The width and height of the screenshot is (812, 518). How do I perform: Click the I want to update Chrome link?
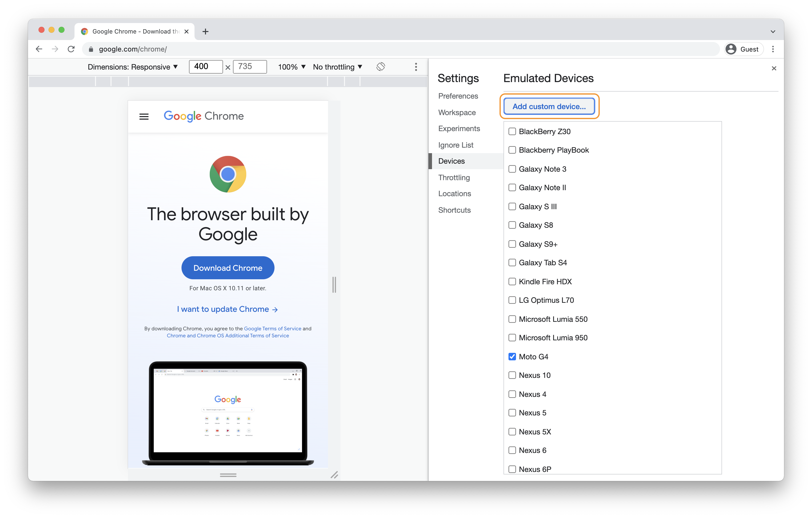point(227,309)
